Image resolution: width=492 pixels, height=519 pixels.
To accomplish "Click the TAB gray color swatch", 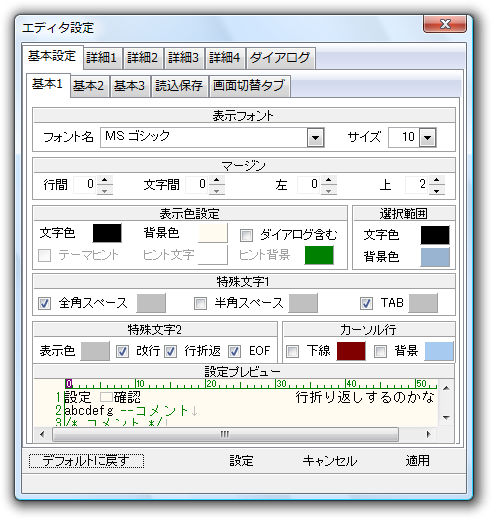I will pos(423,303).
